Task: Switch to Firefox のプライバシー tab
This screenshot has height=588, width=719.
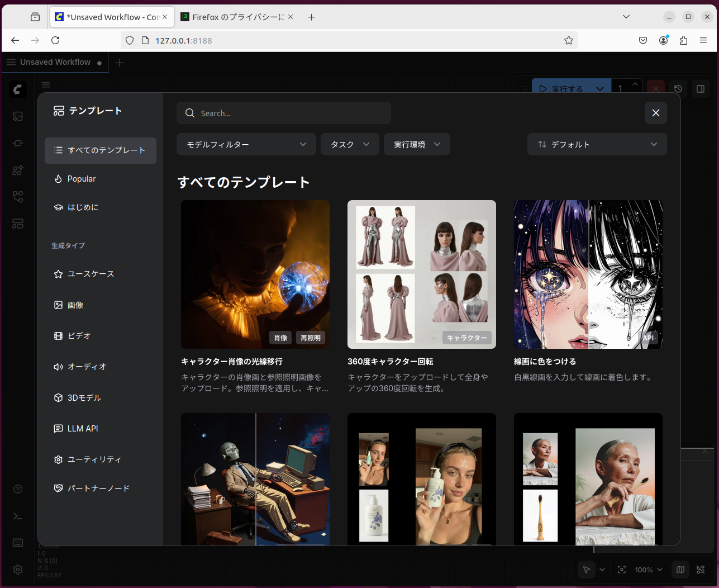Action: pos(238,17)
